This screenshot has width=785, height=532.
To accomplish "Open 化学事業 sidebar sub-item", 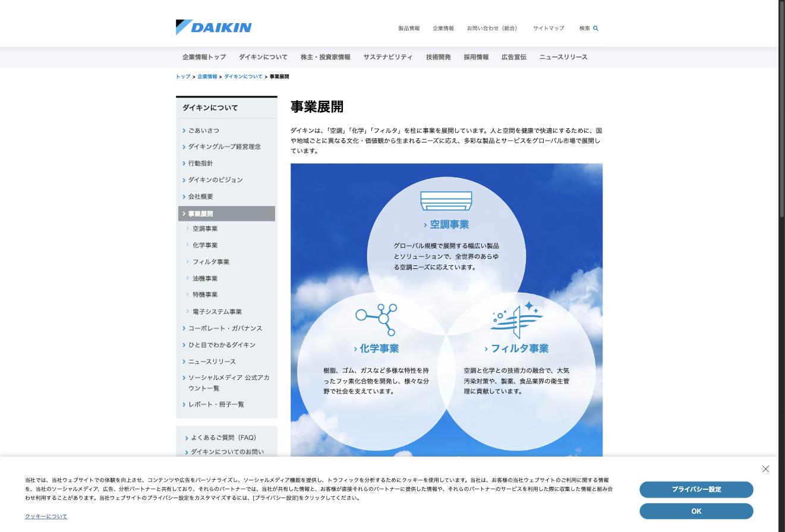I will point(205,245).
